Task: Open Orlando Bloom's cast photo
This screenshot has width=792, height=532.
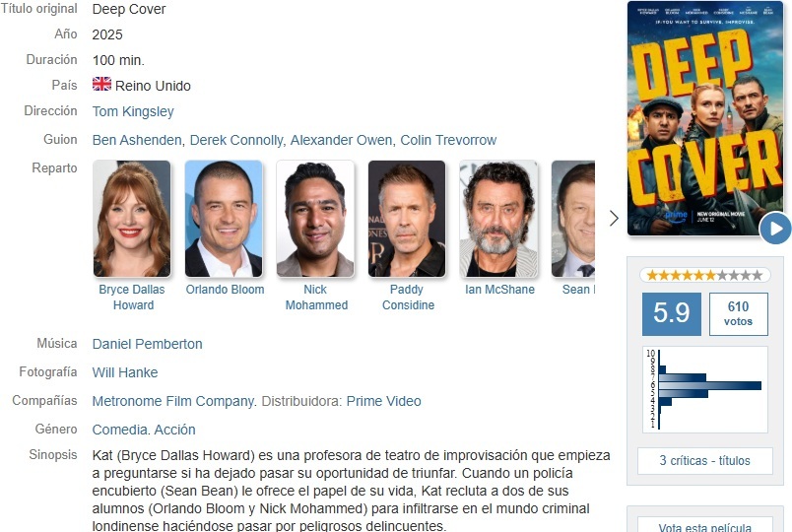Action: click(x=224, y=219)
